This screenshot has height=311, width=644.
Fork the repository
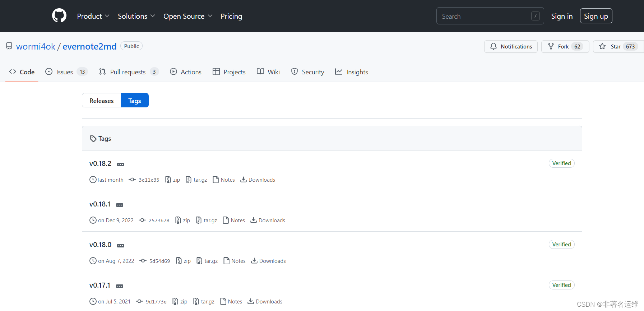point(565,47)
